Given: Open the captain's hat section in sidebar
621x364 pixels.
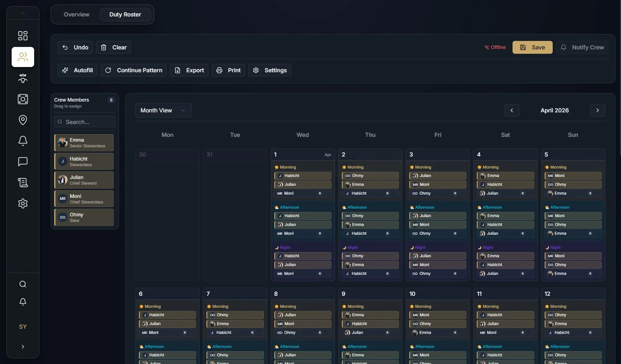Looking at the screenshot, I should [22, 78].
